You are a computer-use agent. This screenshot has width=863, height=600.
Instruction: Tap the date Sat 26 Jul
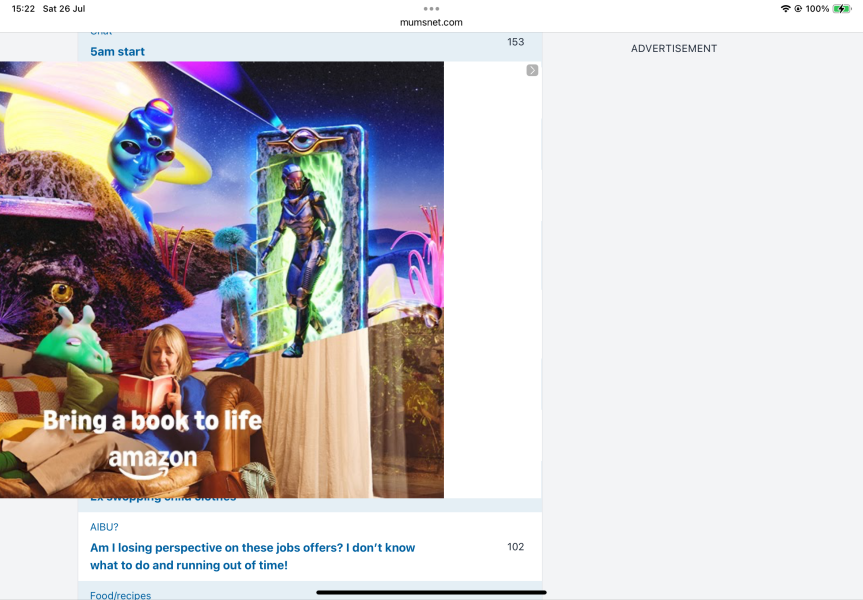click(64, 9)
